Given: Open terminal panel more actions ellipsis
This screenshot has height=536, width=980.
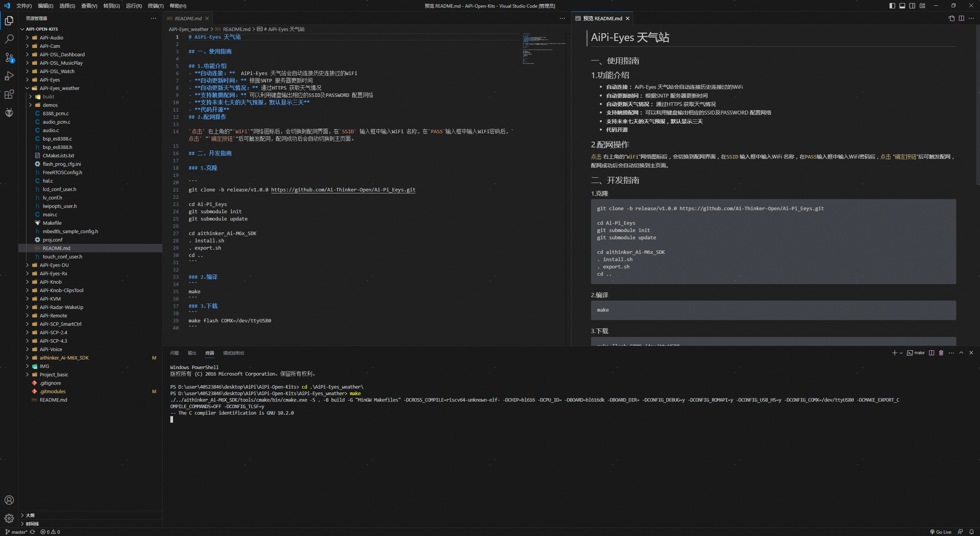Looking at the screenshot, I should [x=951, y=353].
